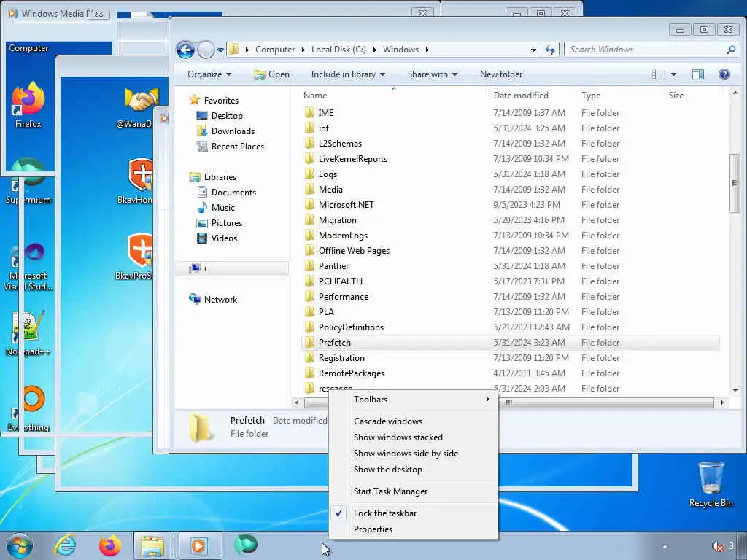This screenshot has width=747, height=560.
Task: Toggle the preview pane
Action: (x=698, y=74)
